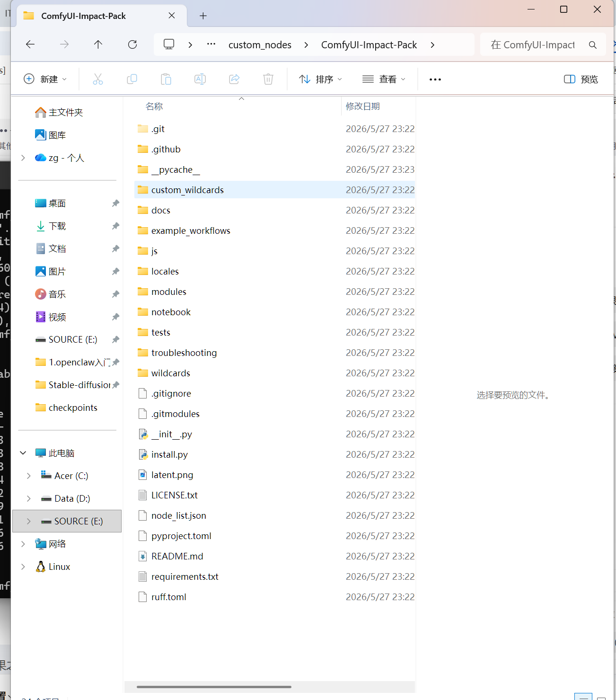
Task: Expand the Data (D:) drive
Action: click(29, 499)
